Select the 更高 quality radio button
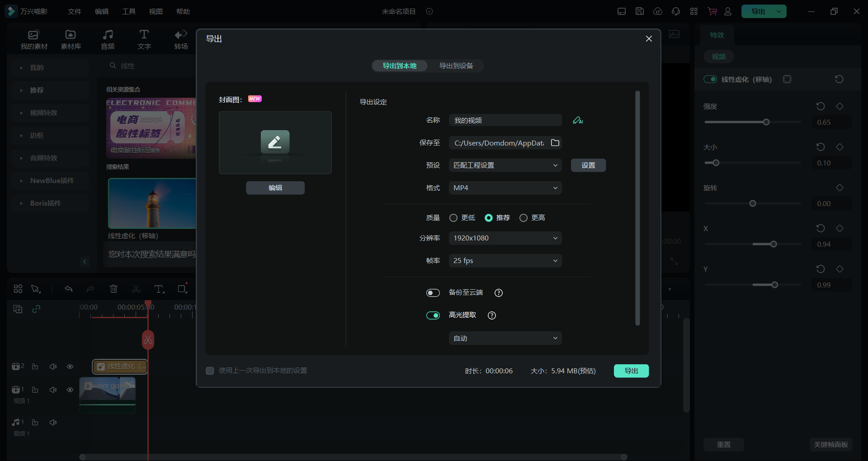The width and height of the screenshot is (868, 461). tap(524, 218)
